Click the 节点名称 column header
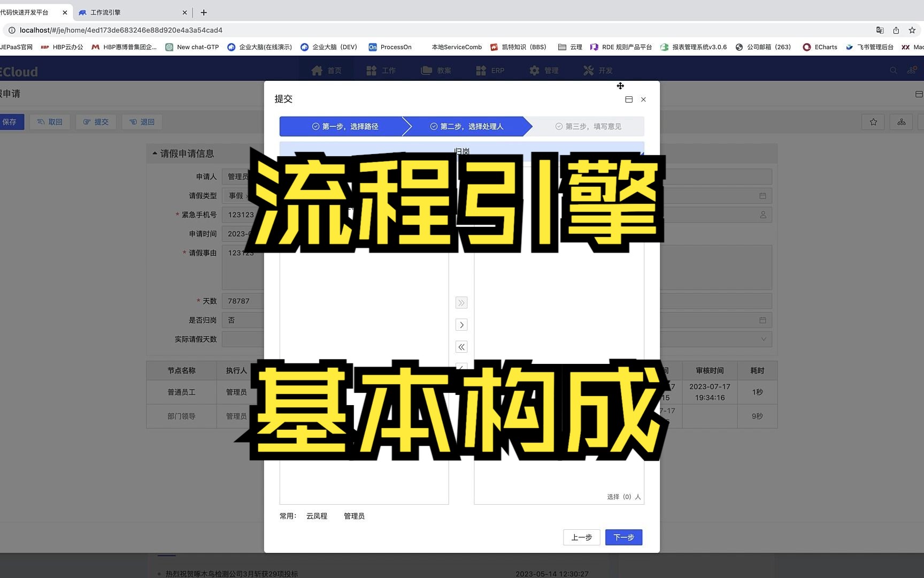The height and width of the screenshot is (578, 924). click(x=181, y=370)
